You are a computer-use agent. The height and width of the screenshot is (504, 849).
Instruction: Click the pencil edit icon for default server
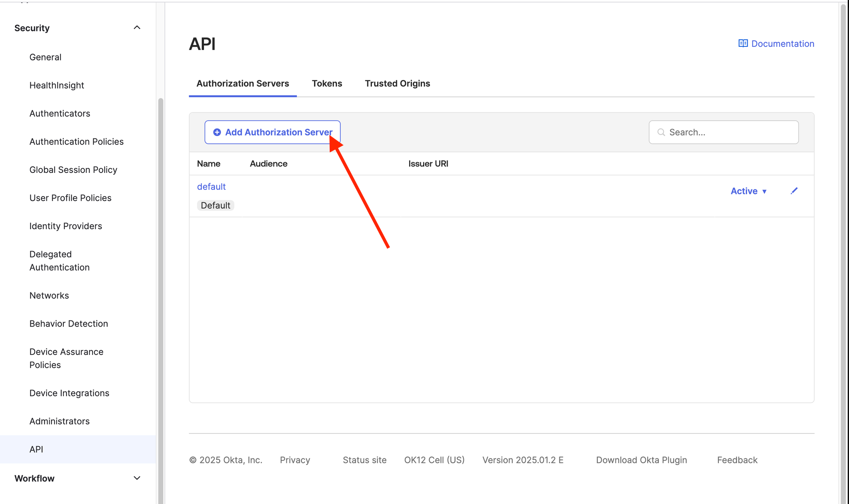click(x=794, y=191)
